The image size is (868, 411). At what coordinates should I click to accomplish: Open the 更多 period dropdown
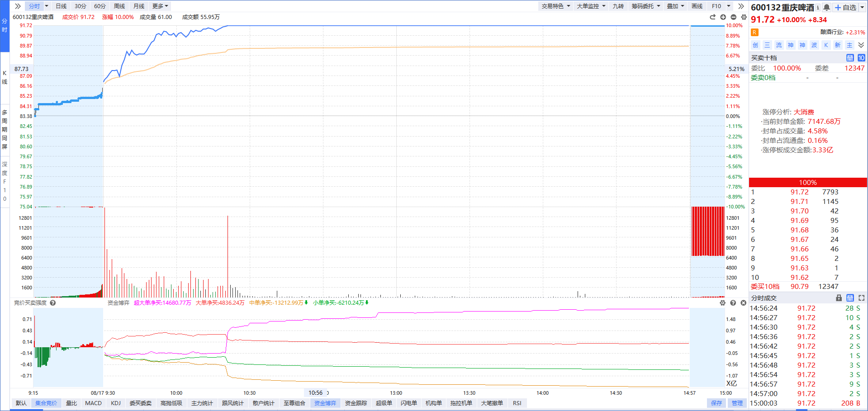[160, 6]
